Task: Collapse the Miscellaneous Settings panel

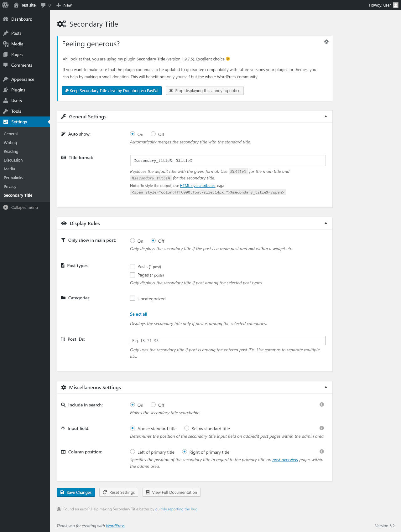Action: point(326,387)
